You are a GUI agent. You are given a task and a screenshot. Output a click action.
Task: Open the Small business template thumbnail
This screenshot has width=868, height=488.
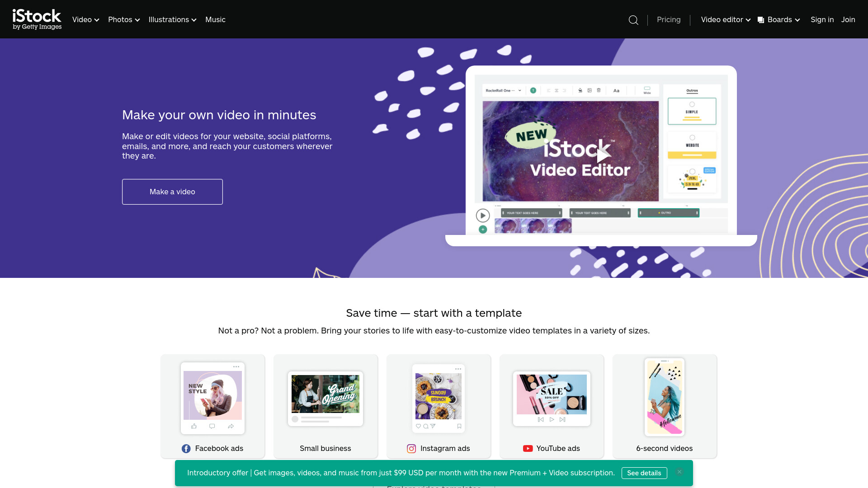pos(325,399)
